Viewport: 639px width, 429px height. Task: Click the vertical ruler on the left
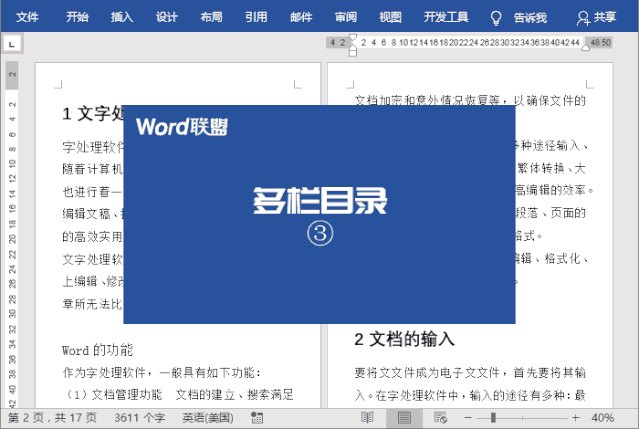pyautogui.click(x=12, y=234)
